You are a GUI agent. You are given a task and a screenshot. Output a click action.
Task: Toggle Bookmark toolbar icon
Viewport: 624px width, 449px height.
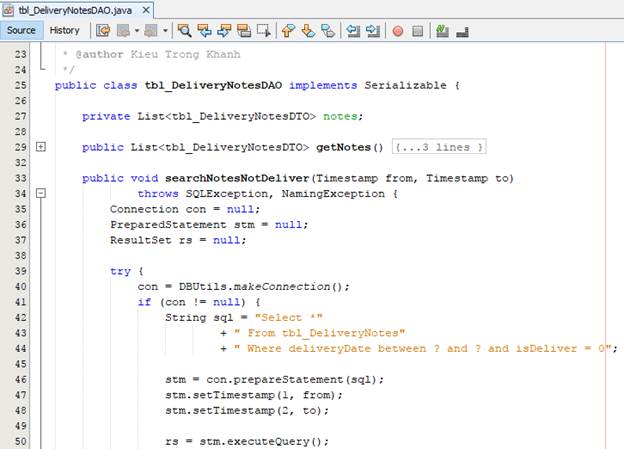(328, 31)
